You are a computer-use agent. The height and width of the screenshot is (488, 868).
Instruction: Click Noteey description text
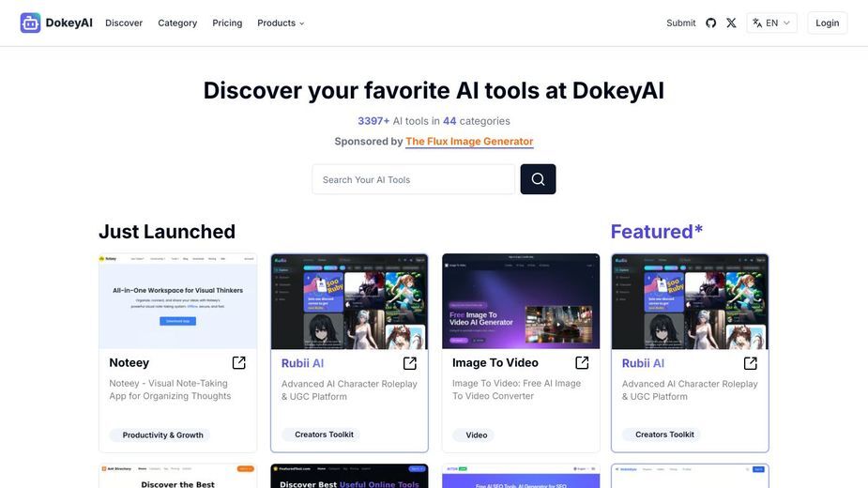pos(170,389)
